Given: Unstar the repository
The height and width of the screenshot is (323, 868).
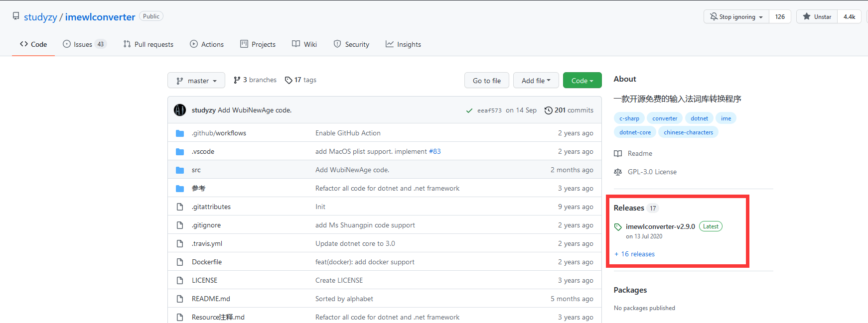Looking at the screenshot, I should (817, 16).
